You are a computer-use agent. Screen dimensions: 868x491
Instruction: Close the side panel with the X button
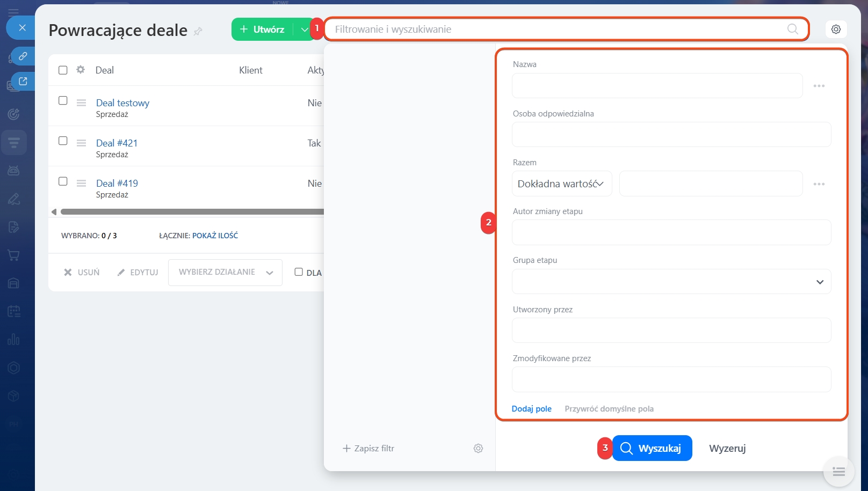[x=22, y=27]
